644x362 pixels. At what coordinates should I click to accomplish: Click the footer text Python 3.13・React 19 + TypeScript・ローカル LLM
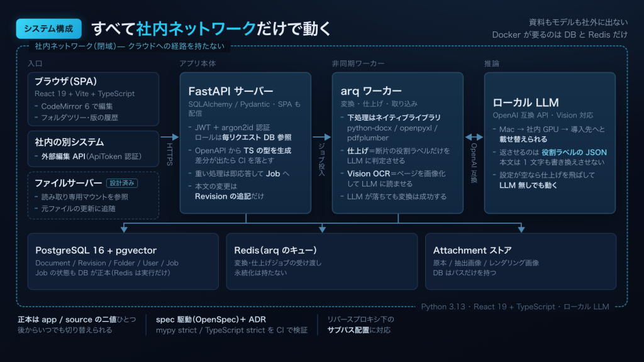[515, 307]
